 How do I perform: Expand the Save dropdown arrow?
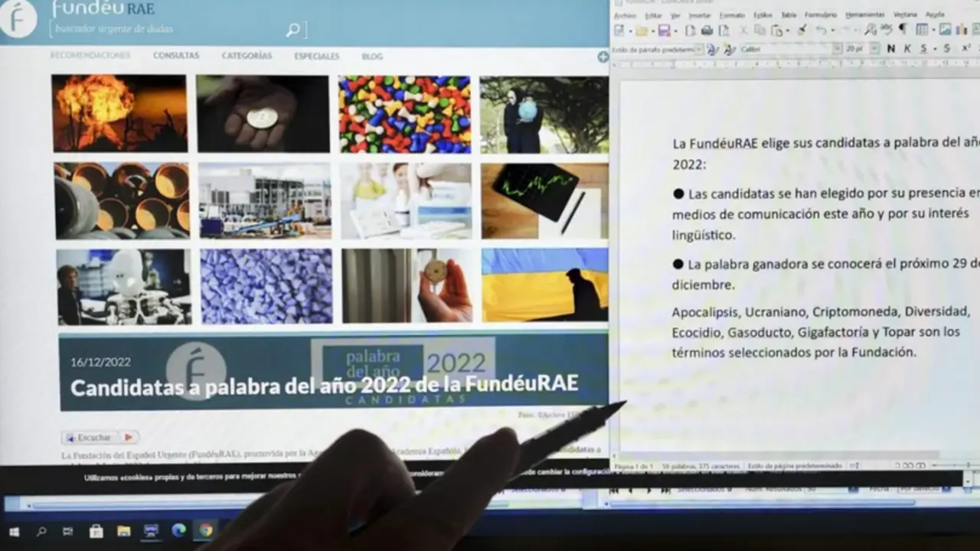[675, 31]
